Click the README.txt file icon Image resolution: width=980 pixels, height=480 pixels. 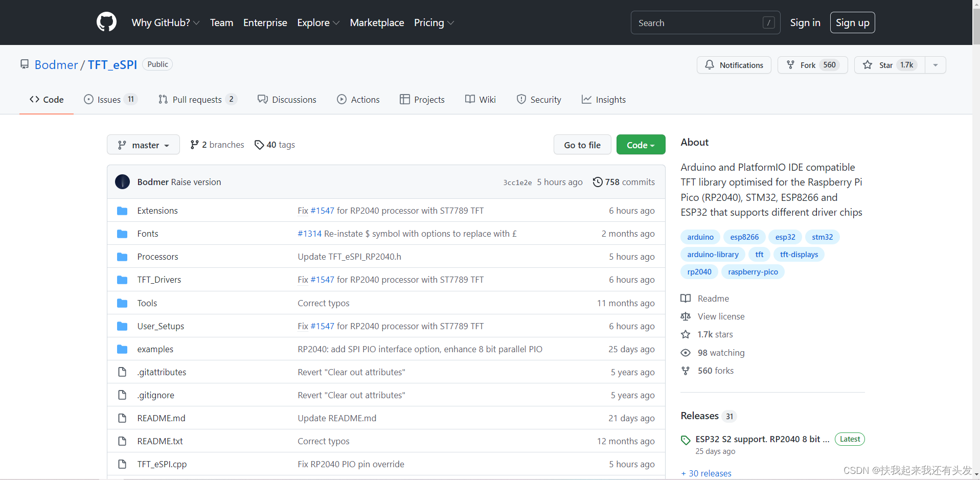(x=122, y=441)
